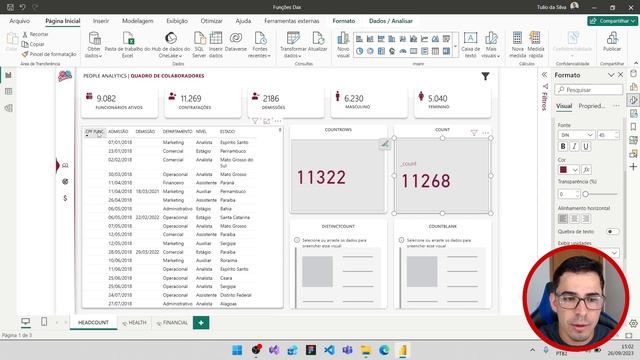Insert a Novo visual
640x360 pixels.
[343, 44]
